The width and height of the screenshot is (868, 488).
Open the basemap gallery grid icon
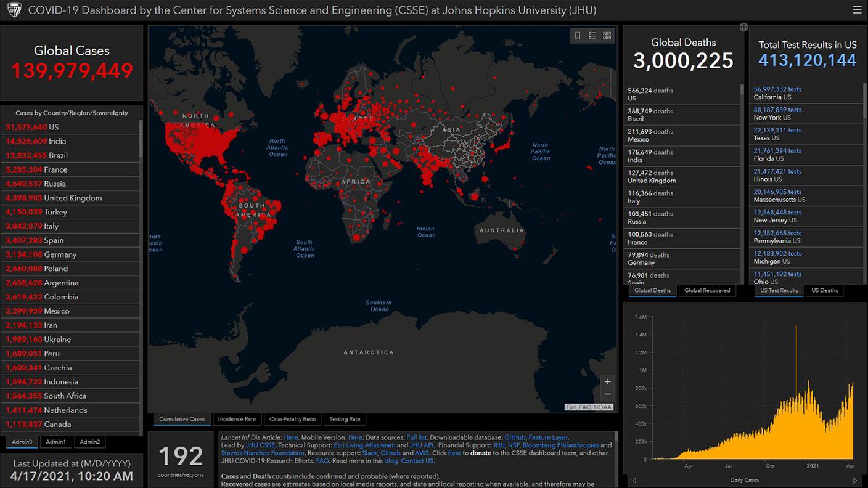pyautogui.click(x=607, y=36)
